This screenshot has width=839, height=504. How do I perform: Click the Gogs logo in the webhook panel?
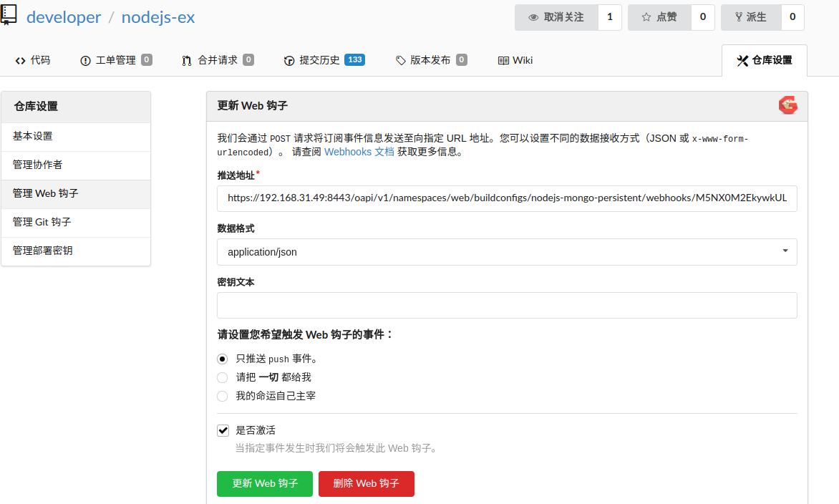point(787,105)
